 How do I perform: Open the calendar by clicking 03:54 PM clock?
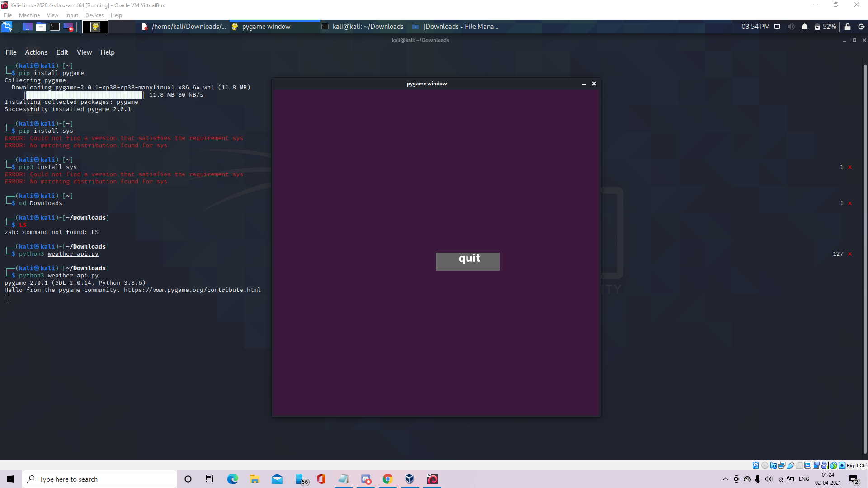755,27
